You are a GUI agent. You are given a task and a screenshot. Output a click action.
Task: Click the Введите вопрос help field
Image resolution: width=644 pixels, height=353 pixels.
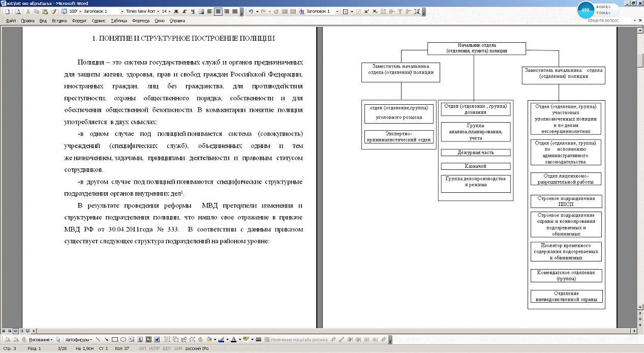(x=602, y=20)
